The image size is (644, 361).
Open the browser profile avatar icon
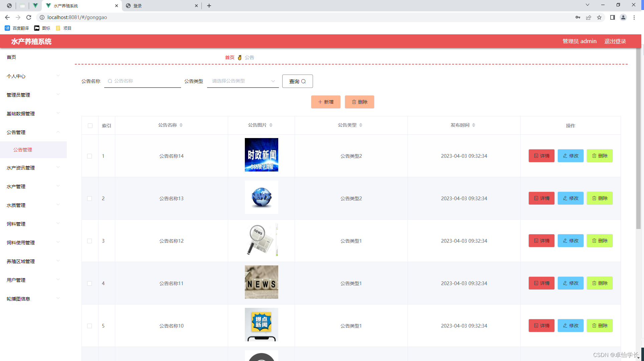[623, 17]
